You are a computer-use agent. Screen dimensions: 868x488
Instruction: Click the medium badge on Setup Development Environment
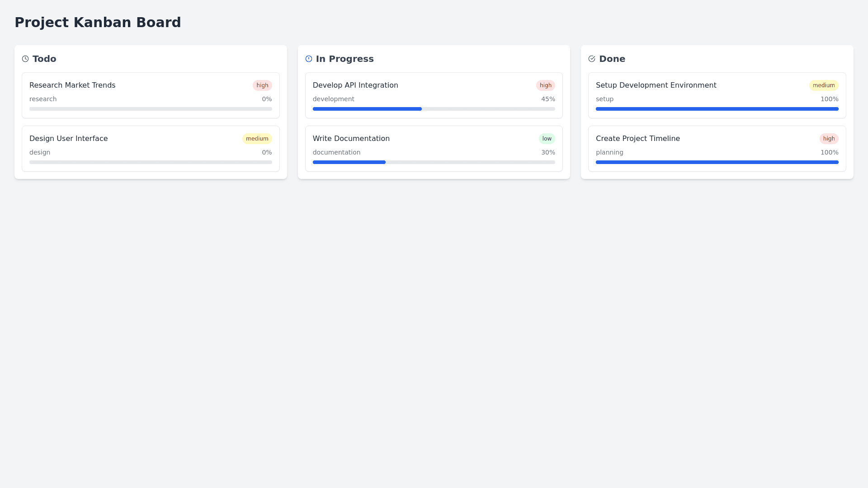point(823,85)
